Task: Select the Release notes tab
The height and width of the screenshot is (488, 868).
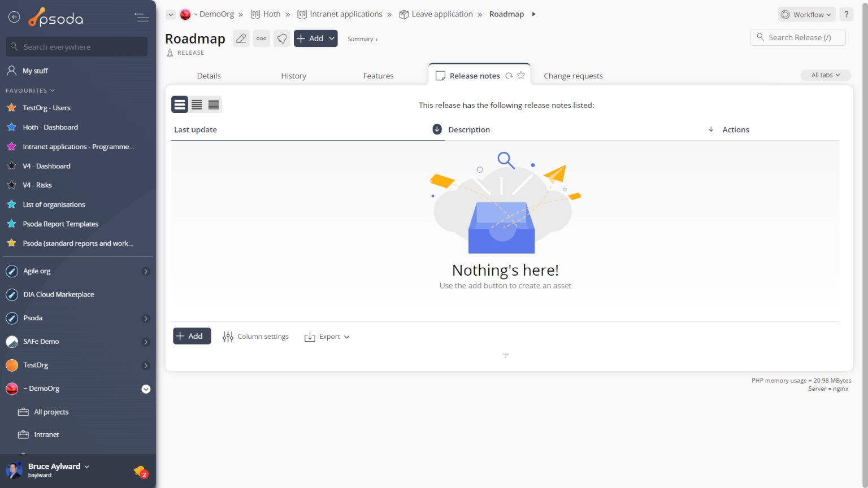Action: coord(475,76)
